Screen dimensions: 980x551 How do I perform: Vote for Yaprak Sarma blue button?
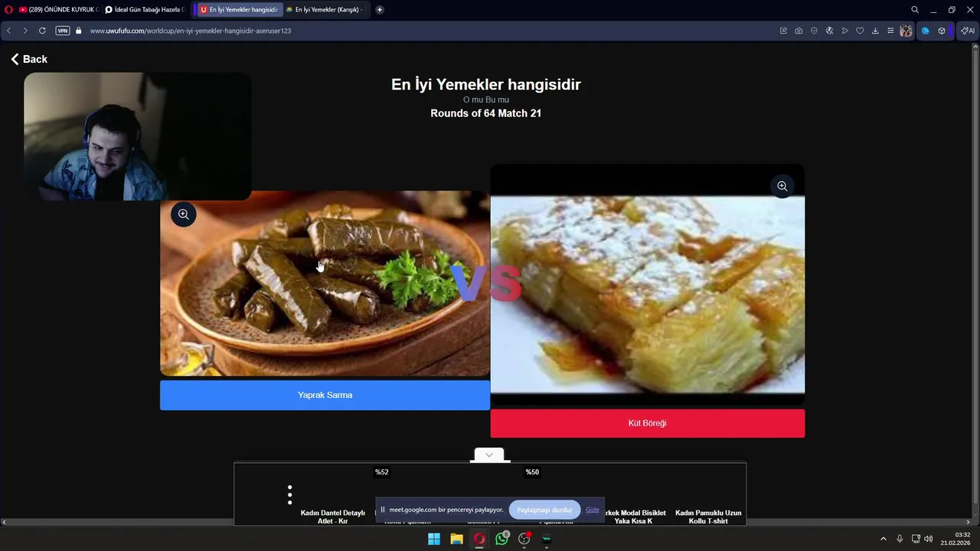pos(325,395)
